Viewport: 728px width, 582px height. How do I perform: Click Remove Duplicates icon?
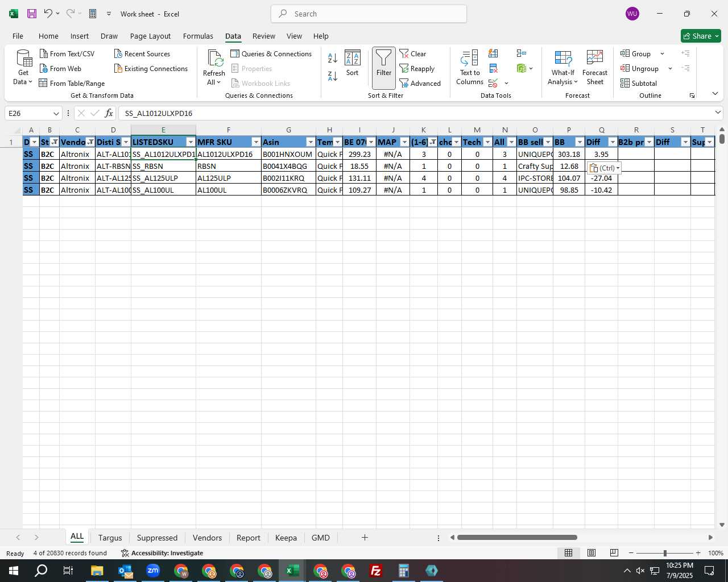click(493, 69)
